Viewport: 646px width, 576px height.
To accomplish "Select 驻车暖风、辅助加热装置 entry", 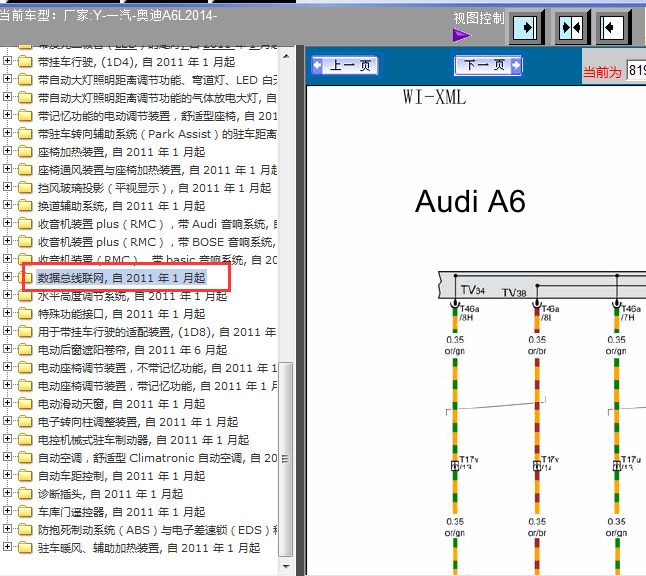I will coord(149,548).
